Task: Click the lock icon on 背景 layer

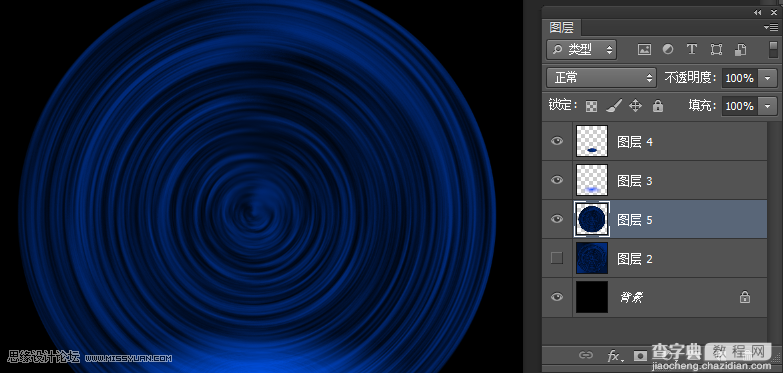Action: point(745,298)
